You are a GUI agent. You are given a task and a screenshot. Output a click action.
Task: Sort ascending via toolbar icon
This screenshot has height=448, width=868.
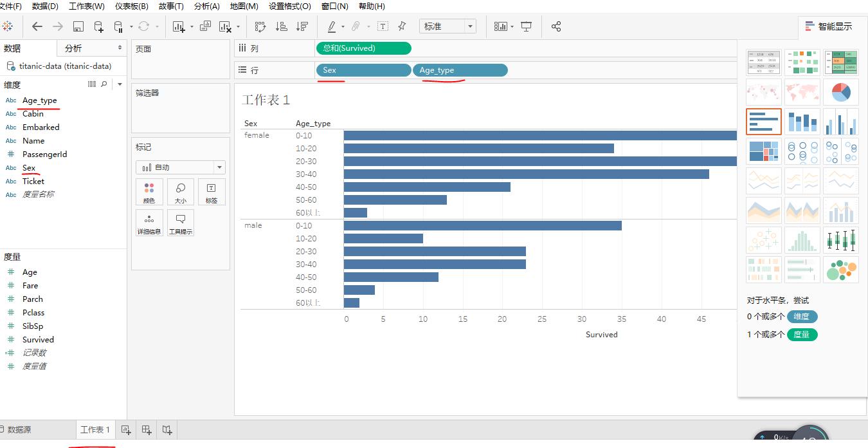[x=281, y=26]
